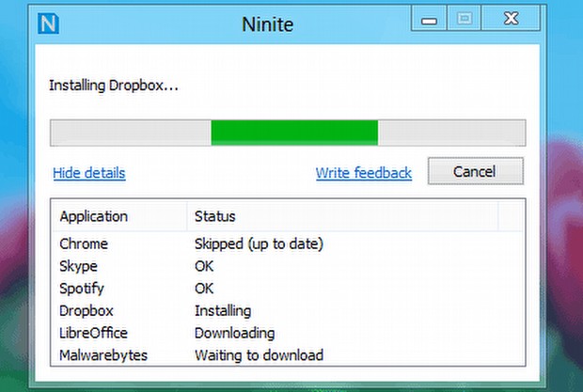Click the 'Installing Dropbox...' message
Viewport: 583px width, 392px height.
114,86
